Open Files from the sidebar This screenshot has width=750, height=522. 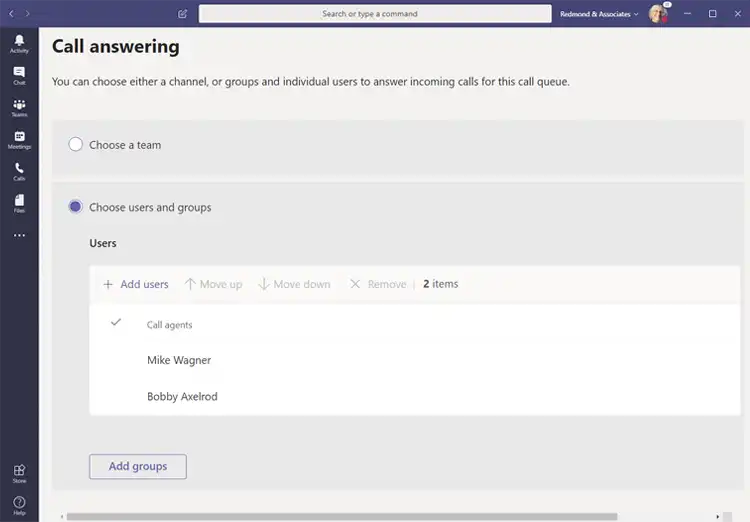click(19, 203)
